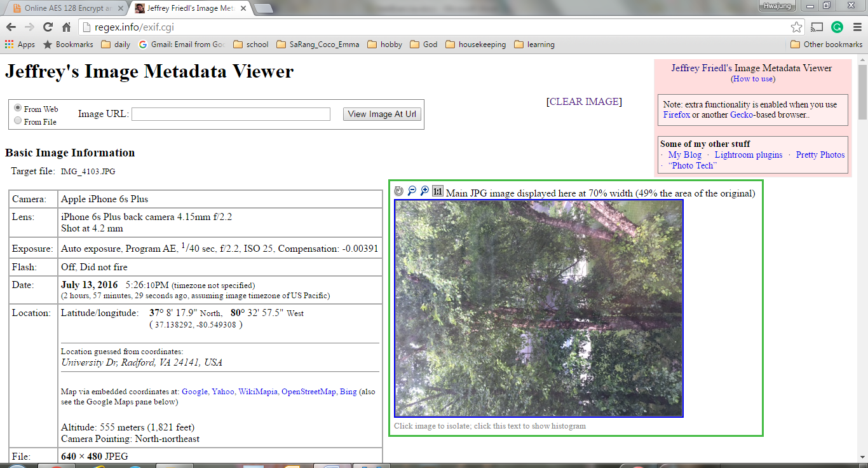Viewport: 868px width, 468px height.
Task: Open the daily bookmarks folder
Action: (116, 45)
